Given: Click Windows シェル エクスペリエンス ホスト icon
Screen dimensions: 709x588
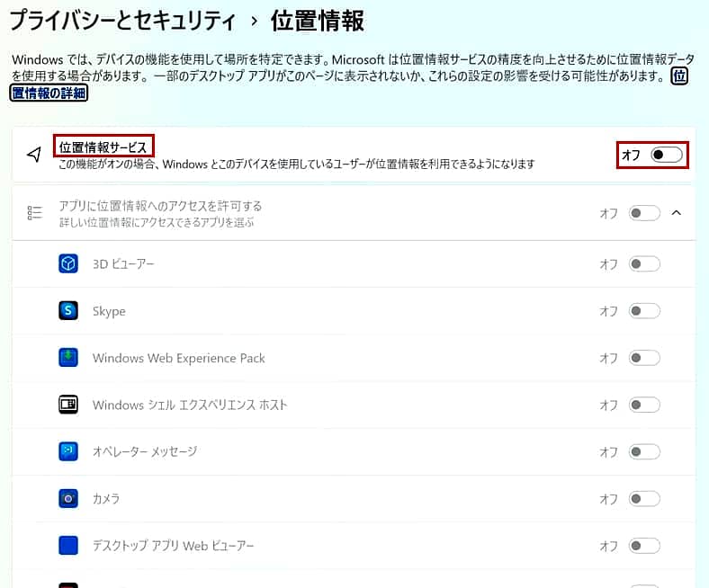Looking at the screenshot, I should (x=68, y=405).
